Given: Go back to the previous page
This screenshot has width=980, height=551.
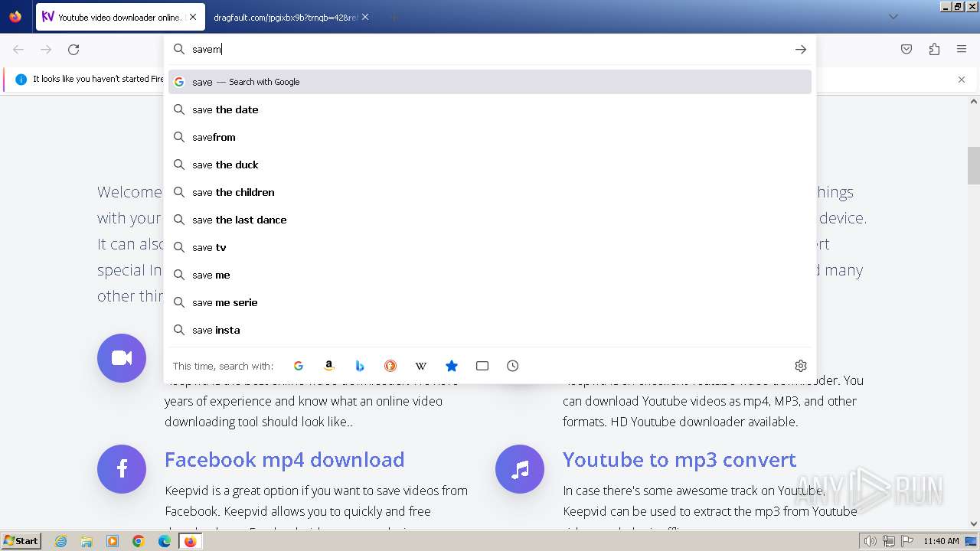Looking at the screenshot, I should [x=18, y=49].
